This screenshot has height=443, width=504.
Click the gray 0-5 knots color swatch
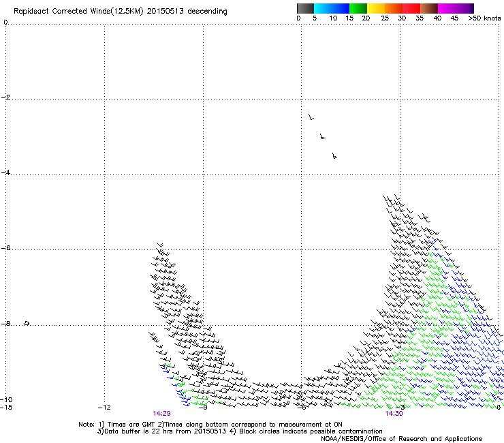click(x=305, y=8)
